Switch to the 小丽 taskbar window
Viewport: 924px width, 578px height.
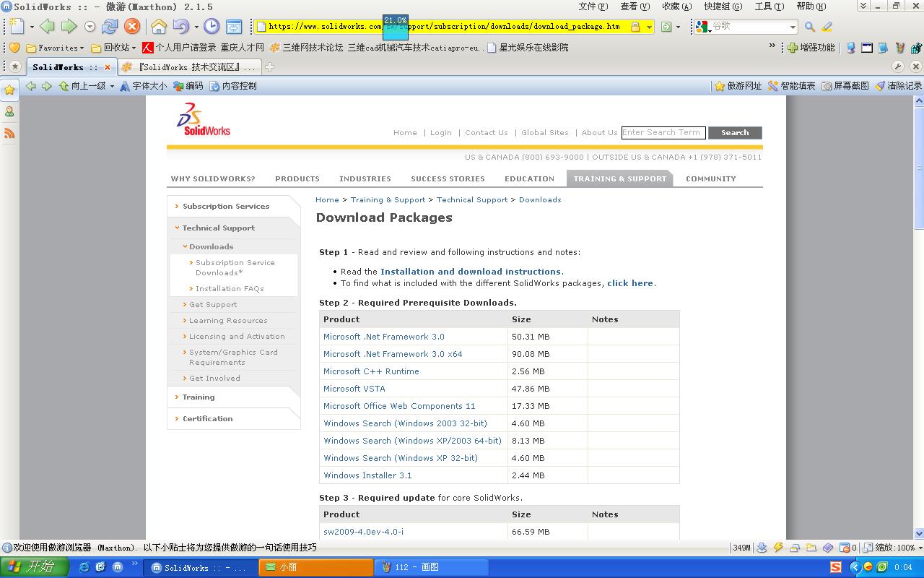317,567
